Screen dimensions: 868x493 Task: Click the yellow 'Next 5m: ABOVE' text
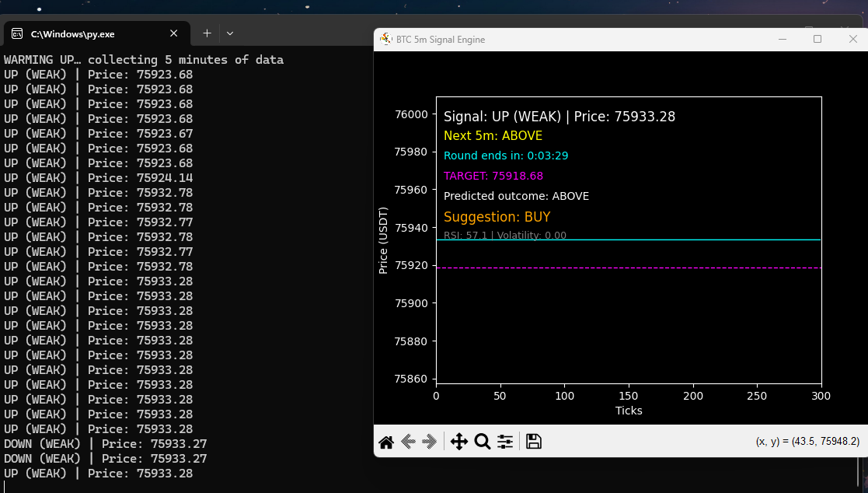pyautogui.click(x=493, y=136)
